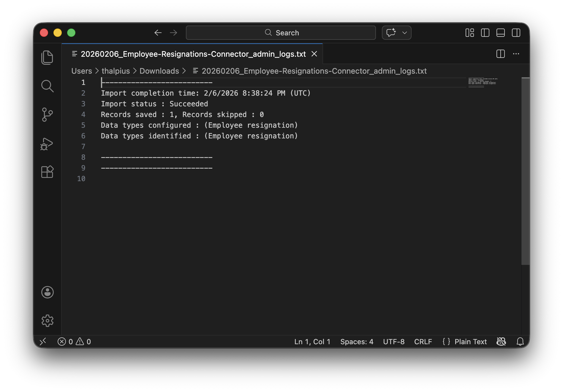Screen dimensions: 563x392
Task: Expand the chat dropdown arrow in title bar
Action: (404, 33)
